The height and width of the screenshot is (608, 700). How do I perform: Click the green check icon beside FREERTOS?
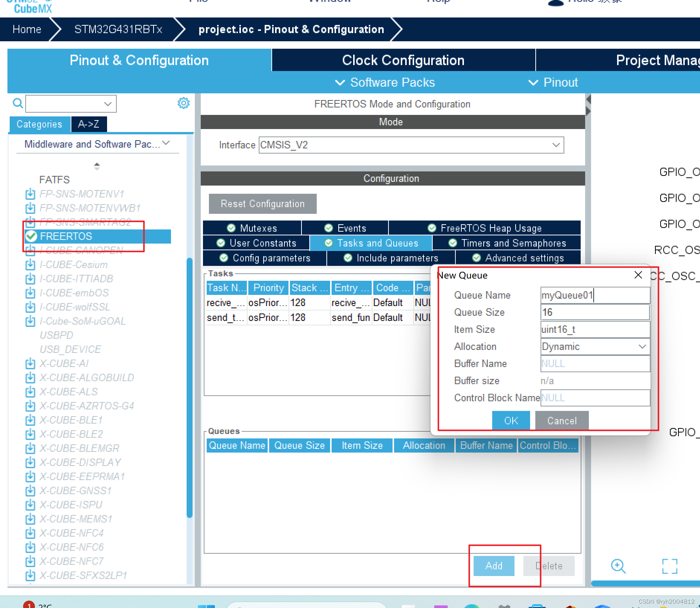click(31, 236)
